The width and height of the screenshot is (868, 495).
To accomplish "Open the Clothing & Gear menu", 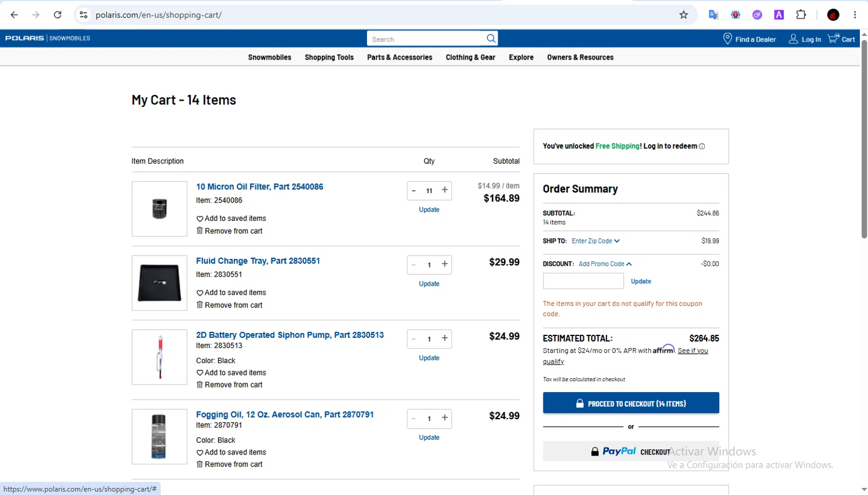I will [470, 57].
